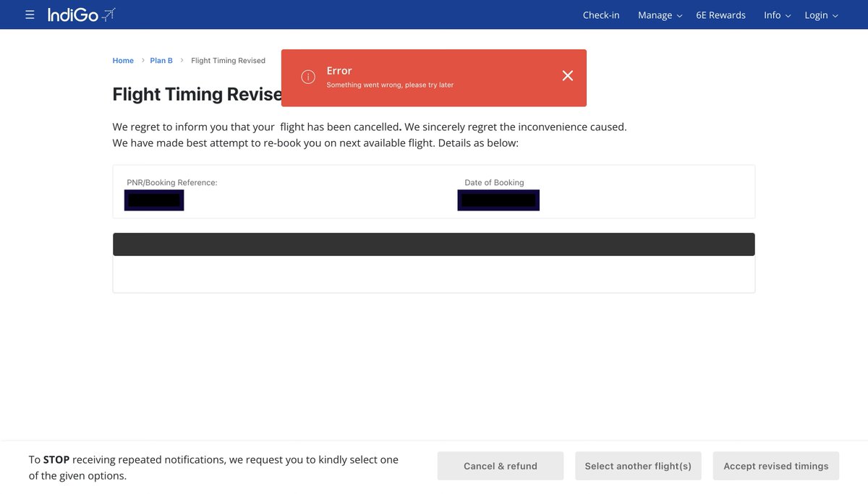The image size is (868, 494).
Task: Click the dark flight details header bar
Action: pos(434,244)
